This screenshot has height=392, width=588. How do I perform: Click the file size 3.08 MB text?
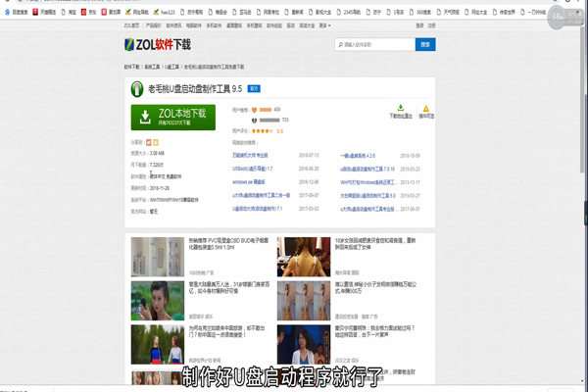click(x=157, y=154)
